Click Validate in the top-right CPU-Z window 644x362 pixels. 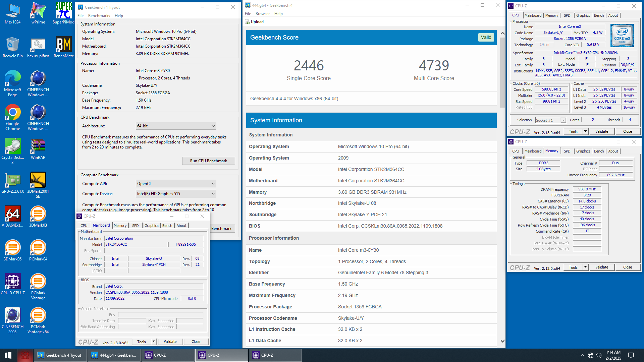click(x=602, y=131)
